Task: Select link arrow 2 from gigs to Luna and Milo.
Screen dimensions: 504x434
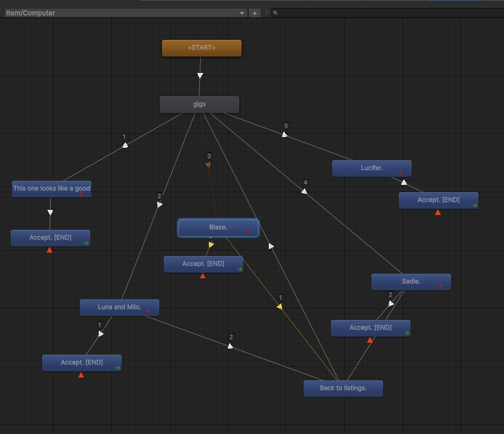Action: pyautogui.click(x=159, y=205)
